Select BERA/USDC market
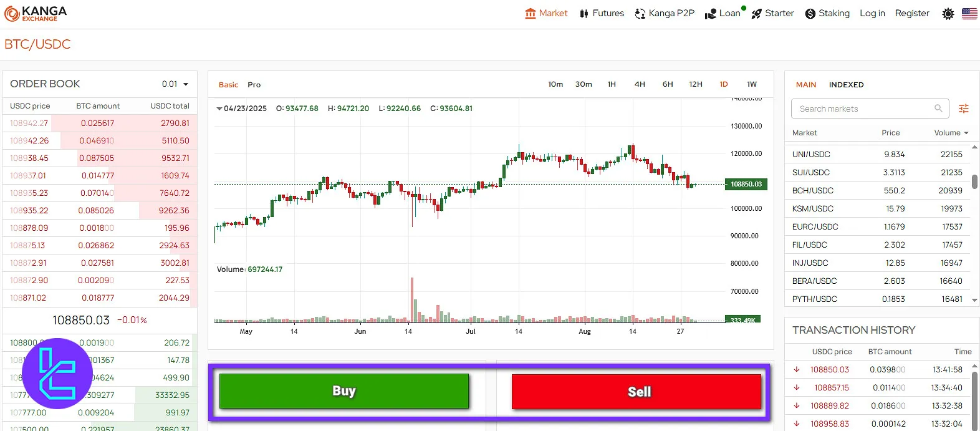 (877, 281)
